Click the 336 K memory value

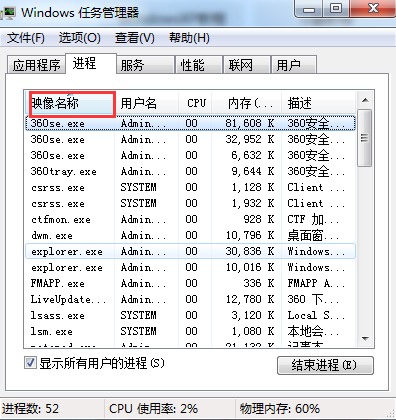click(x=259, y=283)
